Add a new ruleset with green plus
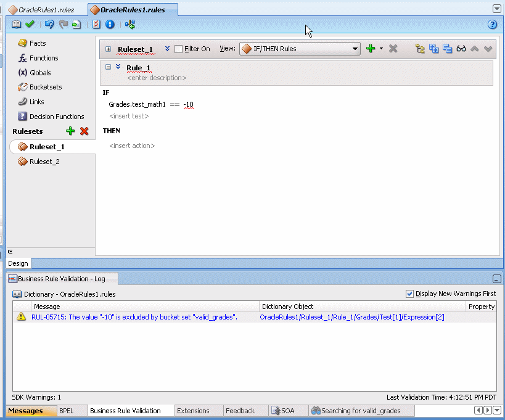Screen dimensions: 505x420 click(70, 131)
